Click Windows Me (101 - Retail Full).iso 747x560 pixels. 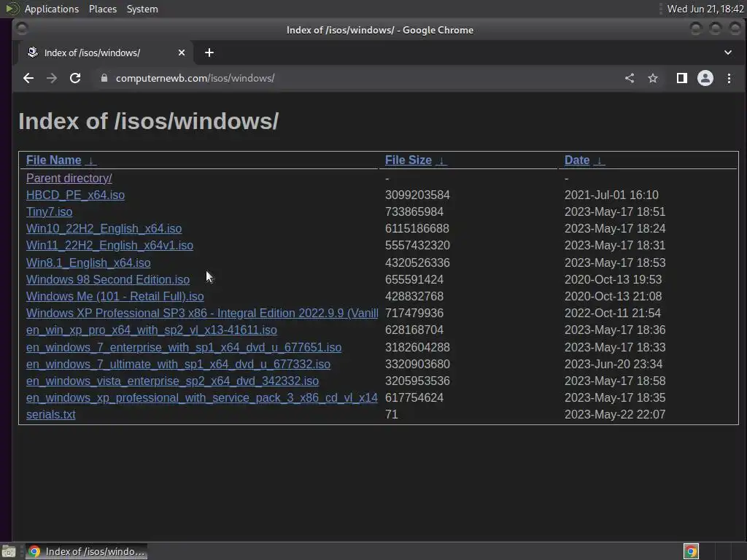coord(115,296)
